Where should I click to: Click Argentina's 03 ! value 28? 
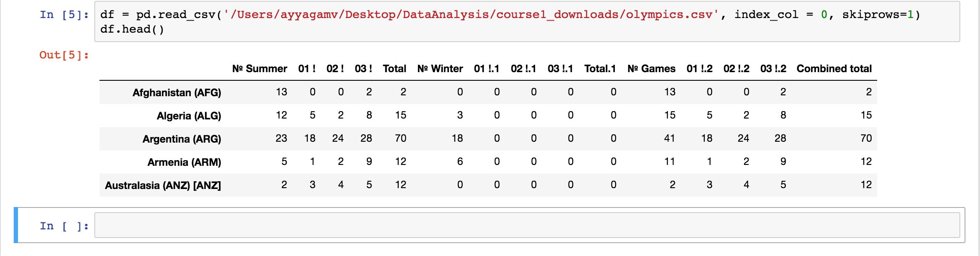point(366,138)
